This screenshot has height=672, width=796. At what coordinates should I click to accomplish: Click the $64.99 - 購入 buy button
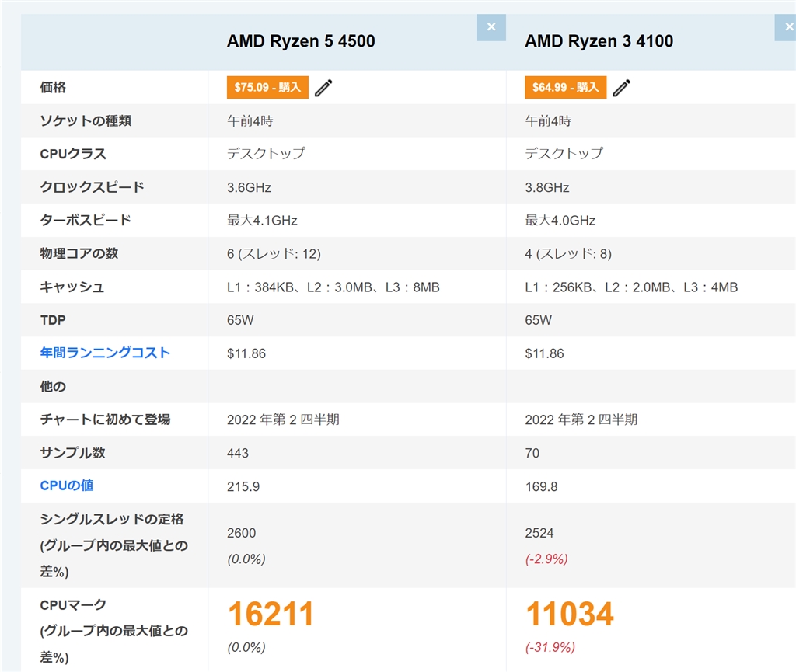pos(566,87)
